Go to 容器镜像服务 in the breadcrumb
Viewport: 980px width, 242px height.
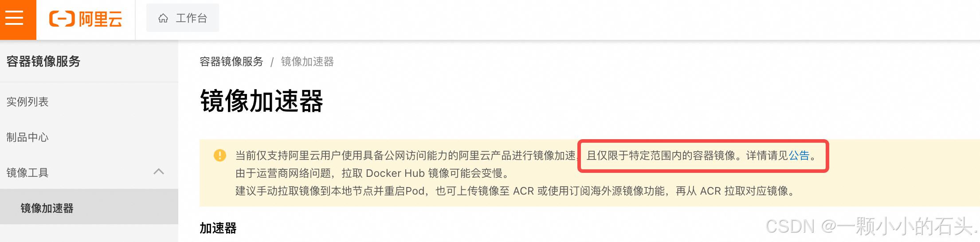[x=231, y=62]
